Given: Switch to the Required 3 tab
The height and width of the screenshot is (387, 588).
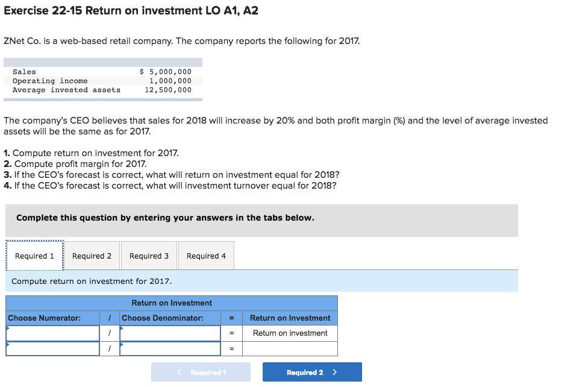Looking at the screenshot, I should (x=149, y=255).
